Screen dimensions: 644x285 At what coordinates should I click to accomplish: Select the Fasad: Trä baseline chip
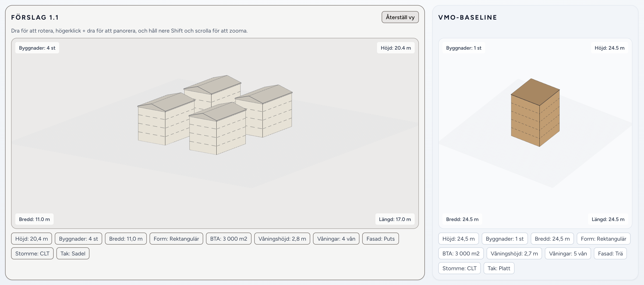pos(610,254)
